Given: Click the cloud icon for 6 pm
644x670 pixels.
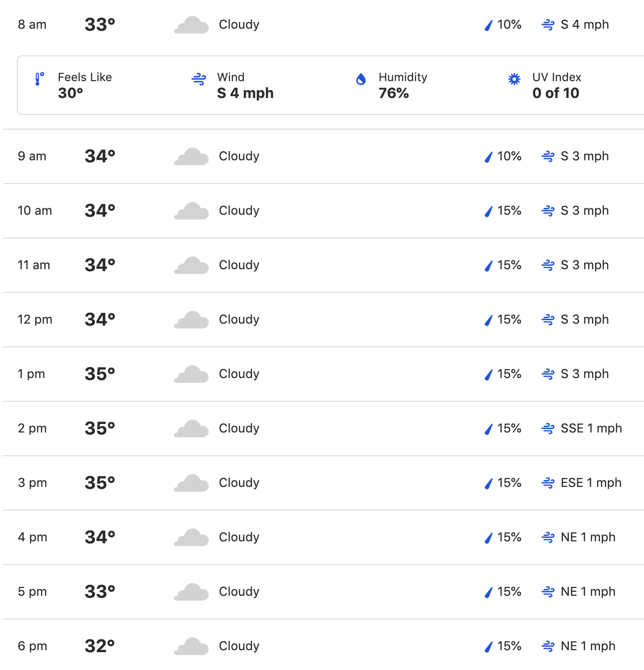Looking at the screenshot, I should pos(191,646).
